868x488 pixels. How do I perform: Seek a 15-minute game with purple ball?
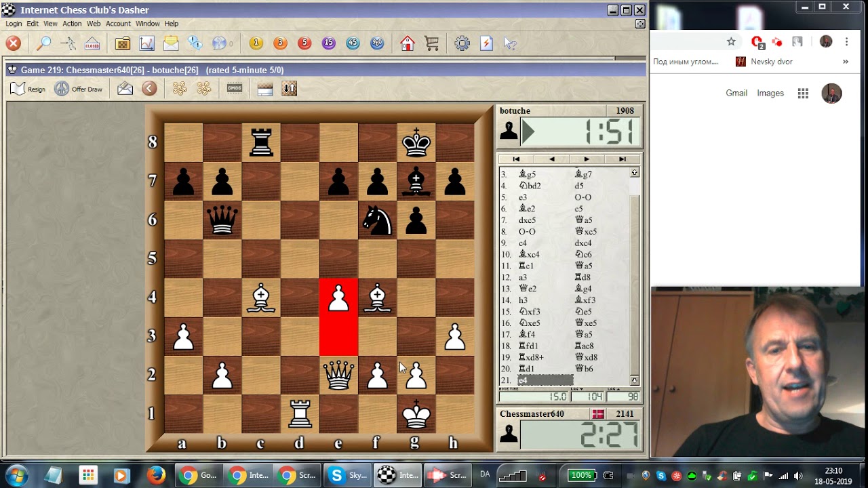click(x=329, y=43)
